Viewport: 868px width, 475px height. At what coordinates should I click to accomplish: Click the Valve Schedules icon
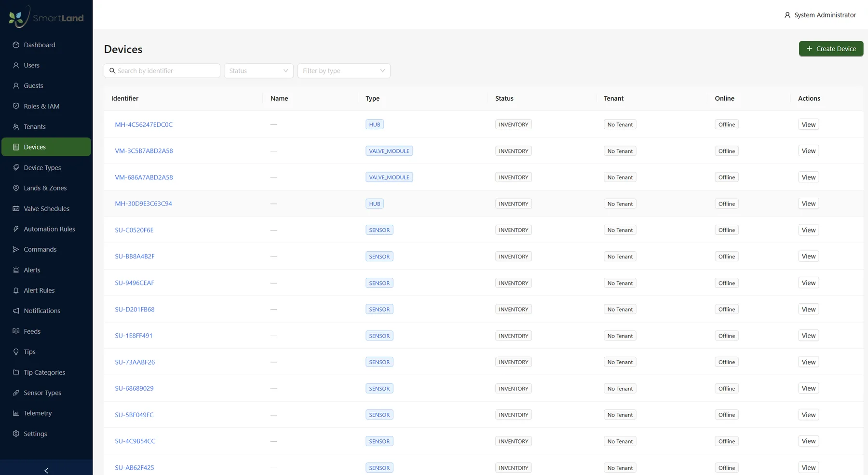click(x=16, y=208)
